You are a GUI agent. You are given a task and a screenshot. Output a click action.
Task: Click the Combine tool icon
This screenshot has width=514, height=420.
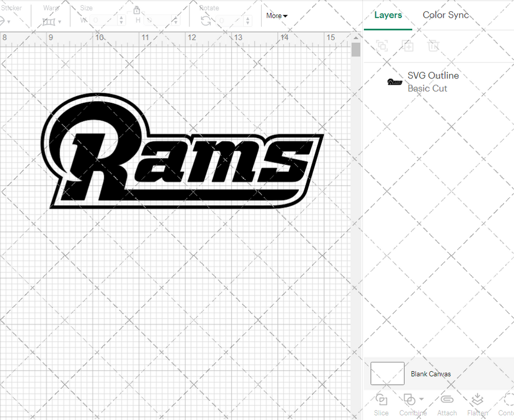pyautogui.click(x=410, y=399)
